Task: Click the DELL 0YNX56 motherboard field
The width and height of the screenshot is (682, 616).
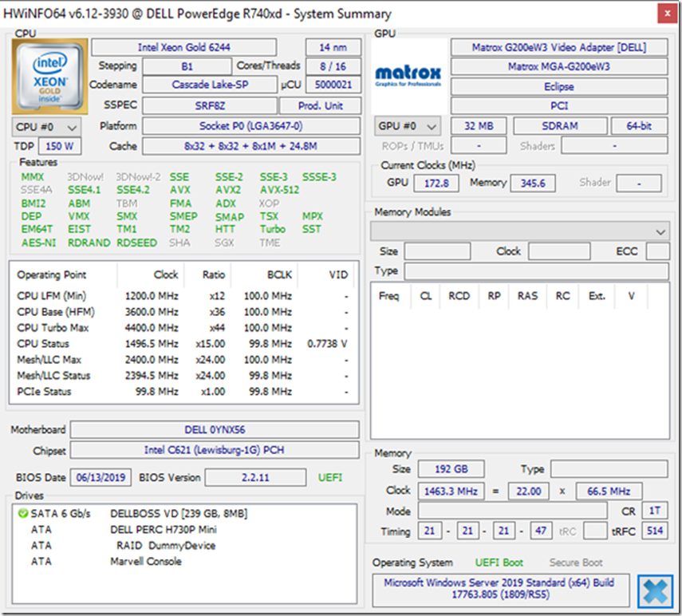Action: (x=215, y=430)
